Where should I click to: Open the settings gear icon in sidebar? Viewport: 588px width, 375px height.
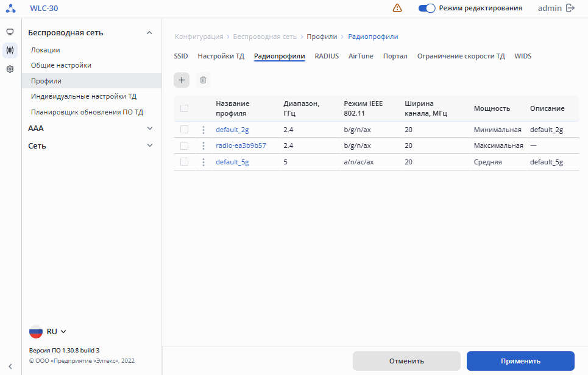pos(10,69)
